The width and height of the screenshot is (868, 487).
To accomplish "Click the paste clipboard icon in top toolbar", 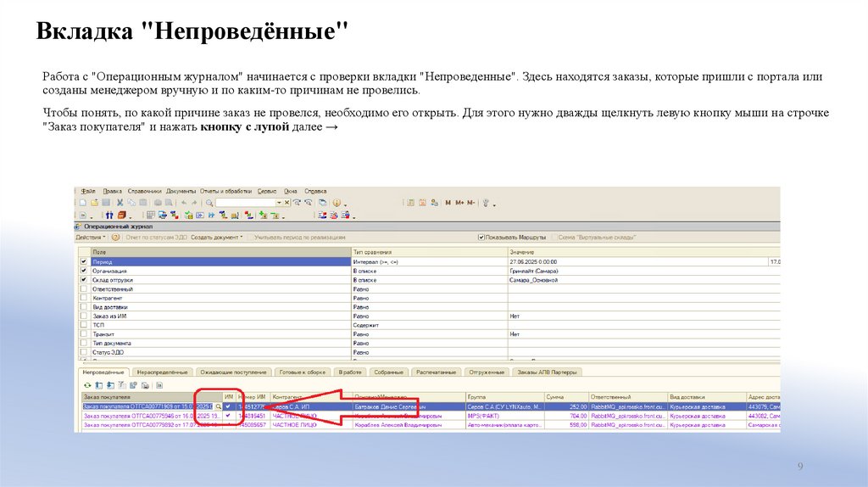I will click(x=142, y=203).
